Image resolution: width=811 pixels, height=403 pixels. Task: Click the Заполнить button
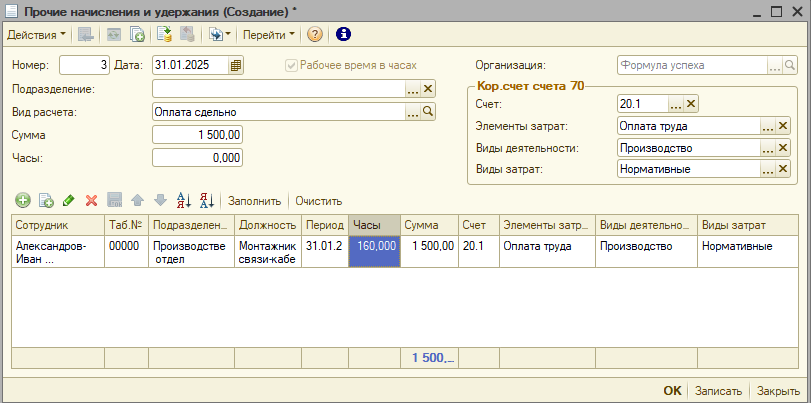pyautogui.click(x=254, y=200)
